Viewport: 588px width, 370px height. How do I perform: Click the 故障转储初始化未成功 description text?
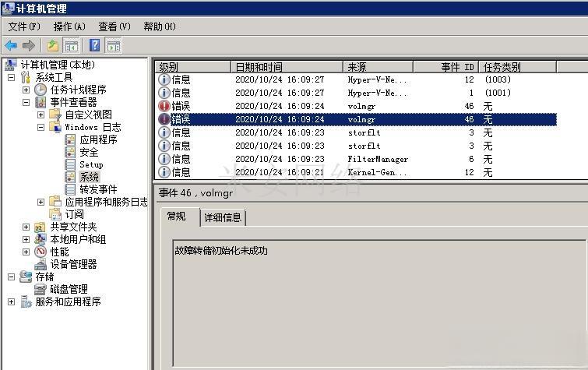point(221,250)
